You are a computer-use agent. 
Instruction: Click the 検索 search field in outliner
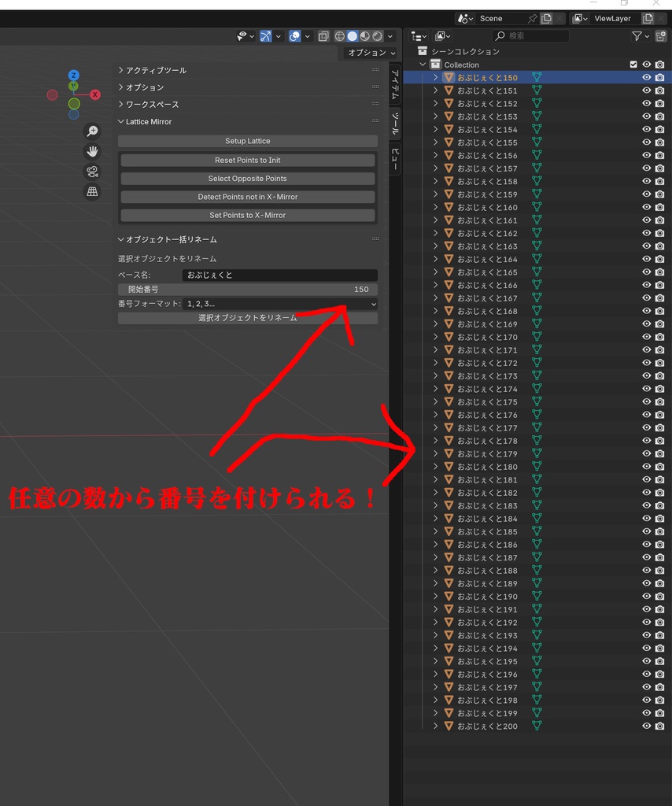(530, 35)
